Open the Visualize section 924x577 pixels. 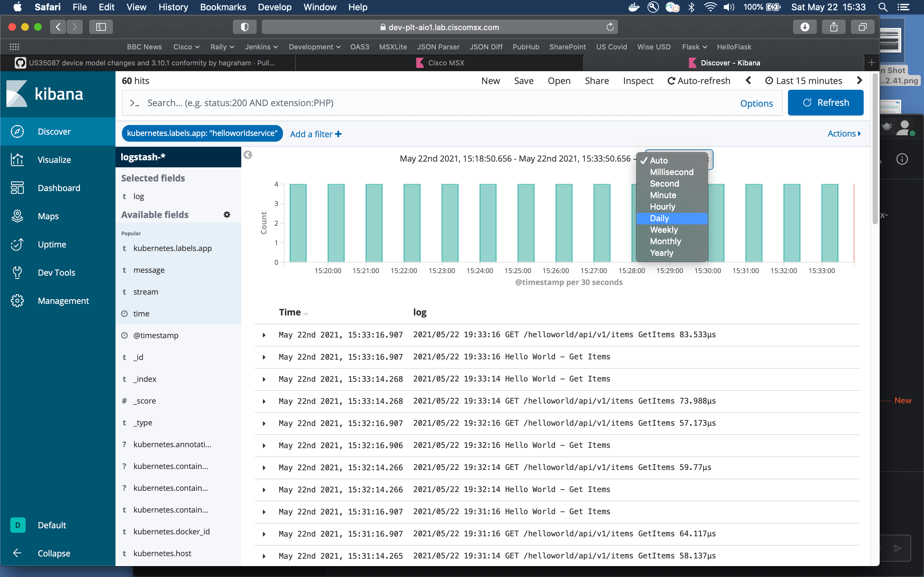pos(54,160)
